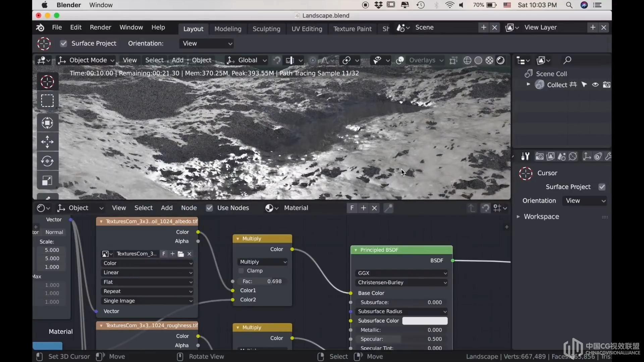Disable the Use Nodes checkbox
This screenshot has height=362, width=644.
[209, 208]
